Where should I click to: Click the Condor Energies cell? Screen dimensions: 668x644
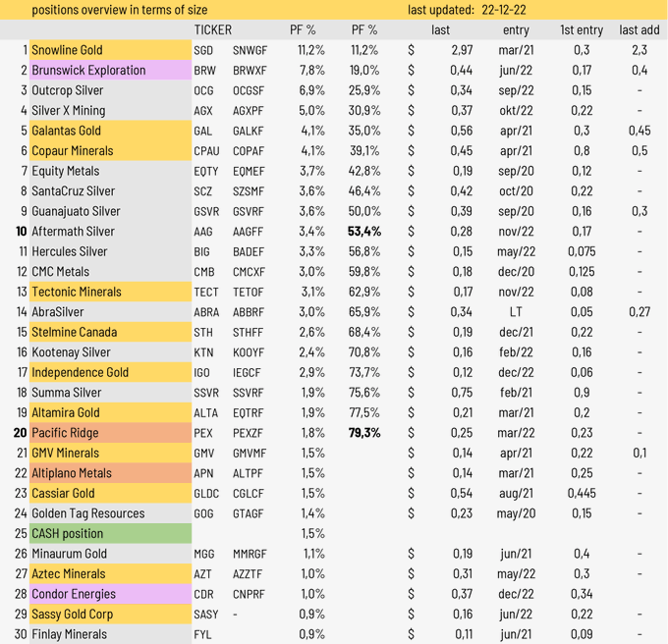tap(74, 594)
